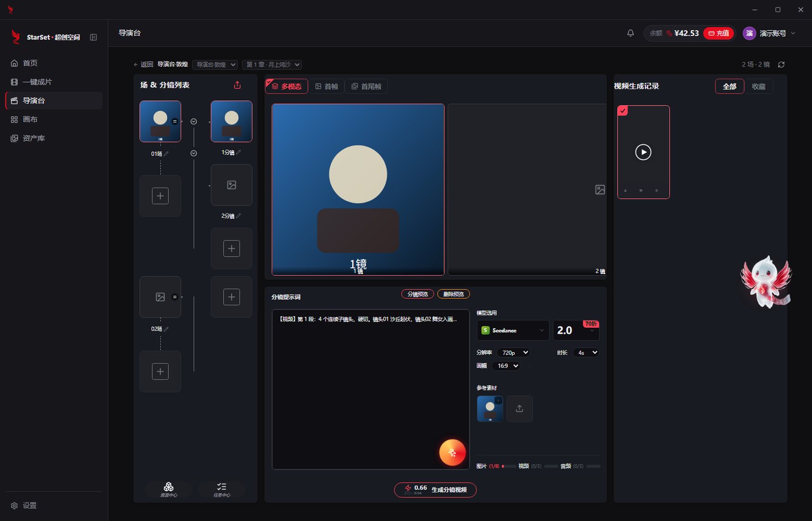Click the refresh icon beside shot count

[x=781, y=64]
